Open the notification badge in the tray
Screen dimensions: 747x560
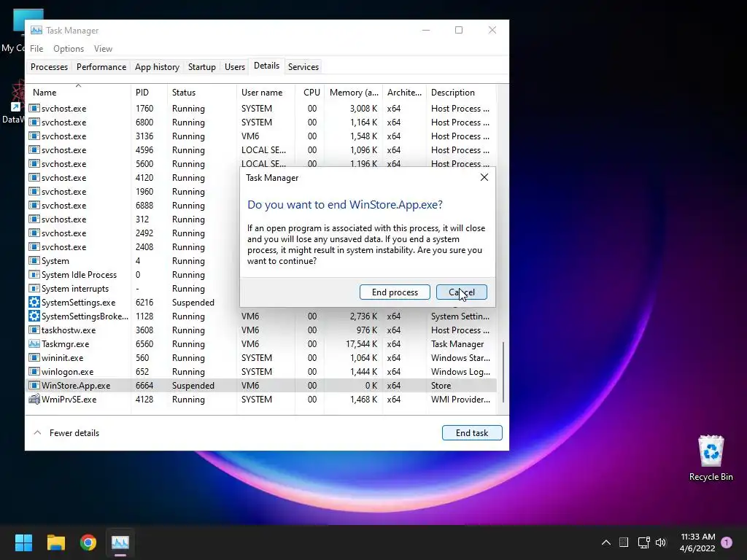pos(727,542)
